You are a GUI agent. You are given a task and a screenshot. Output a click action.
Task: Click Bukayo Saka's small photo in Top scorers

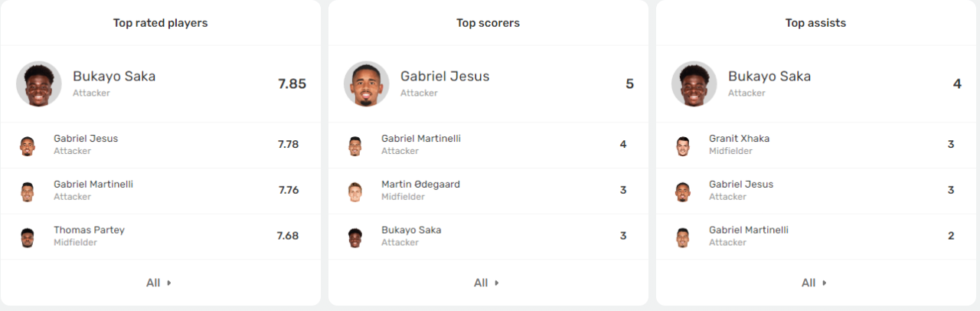[x=355, y=237]
